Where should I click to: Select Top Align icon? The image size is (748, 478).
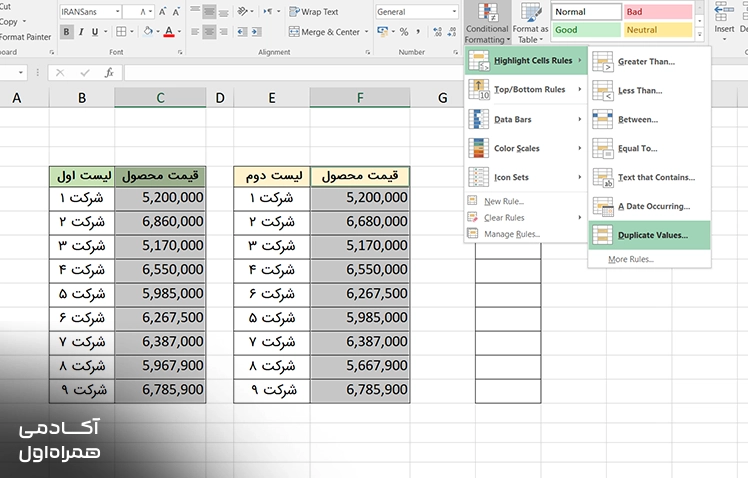click(x=195, y=11)
